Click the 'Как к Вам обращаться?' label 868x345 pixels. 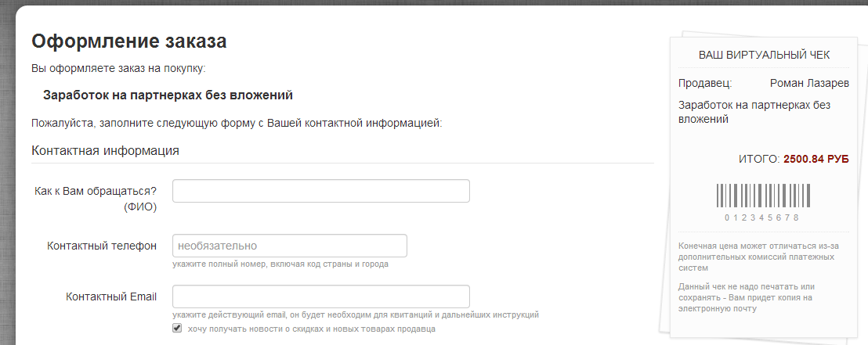(x=96, y=191)
